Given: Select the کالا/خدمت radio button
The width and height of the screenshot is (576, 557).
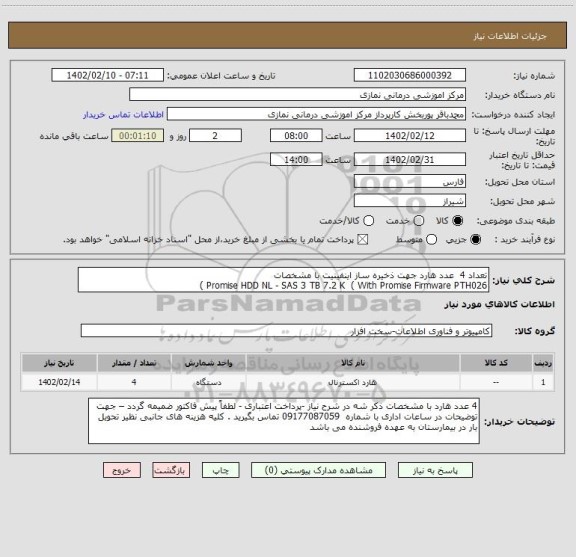Looking at the screenshot, I should tap(368, 221).
